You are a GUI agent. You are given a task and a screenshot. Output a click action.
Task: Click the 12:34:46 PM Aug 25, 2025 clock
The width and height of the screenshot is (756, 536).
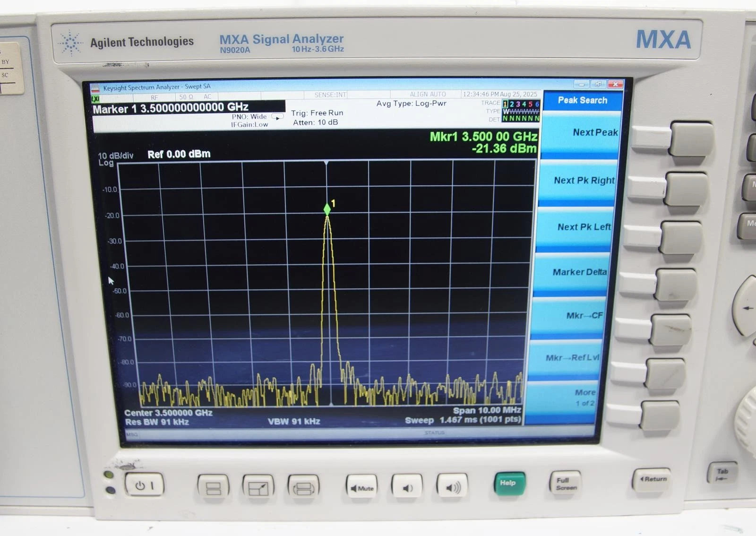500,94
